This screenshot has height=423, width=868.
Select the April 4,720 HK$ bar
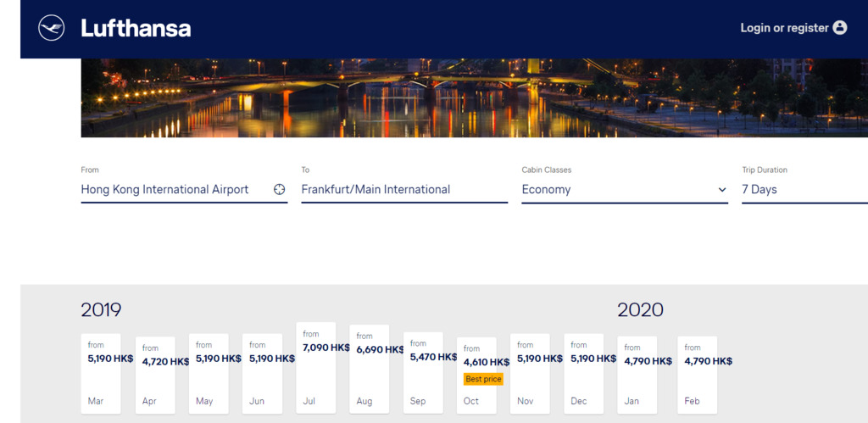point(155,376)
